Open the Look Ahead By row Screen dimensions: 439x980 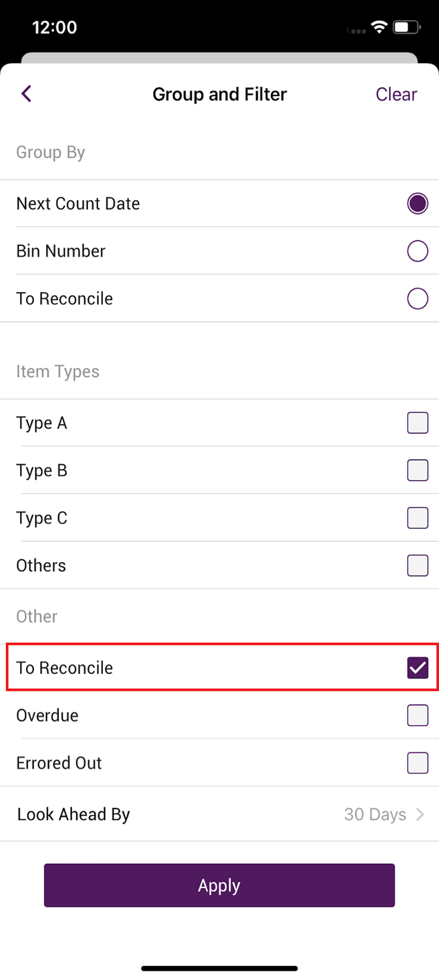click(219, 814)
